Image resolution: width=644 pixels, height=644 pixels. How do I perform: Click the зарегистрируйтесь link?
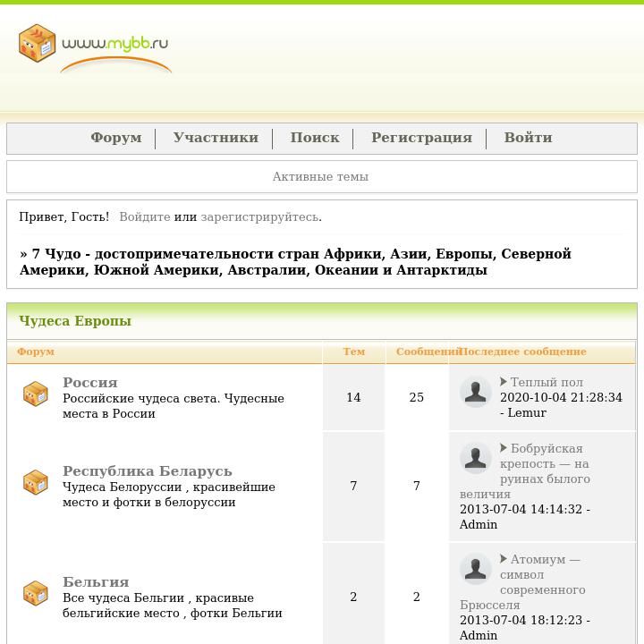(x=259, y=216)
